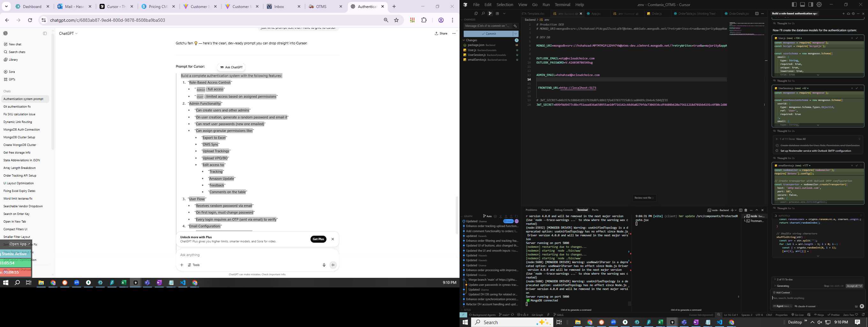Image resolution: width=868 pixels, height=327 pixels.
Task: Click Add Context in Cursor chat input
Action: coord(782,293)
